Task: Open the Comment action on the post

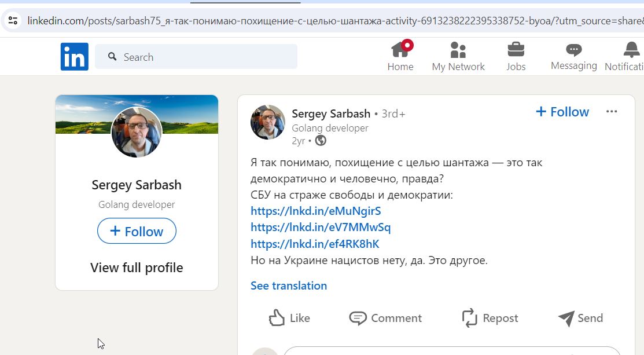Action: pyautogui.click(x=385, y=318)
